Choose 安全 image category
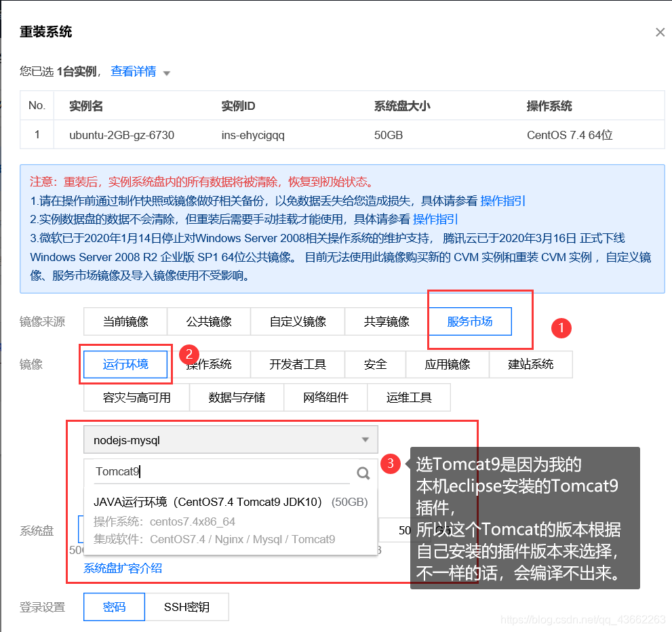 click(x=376, y=365)
